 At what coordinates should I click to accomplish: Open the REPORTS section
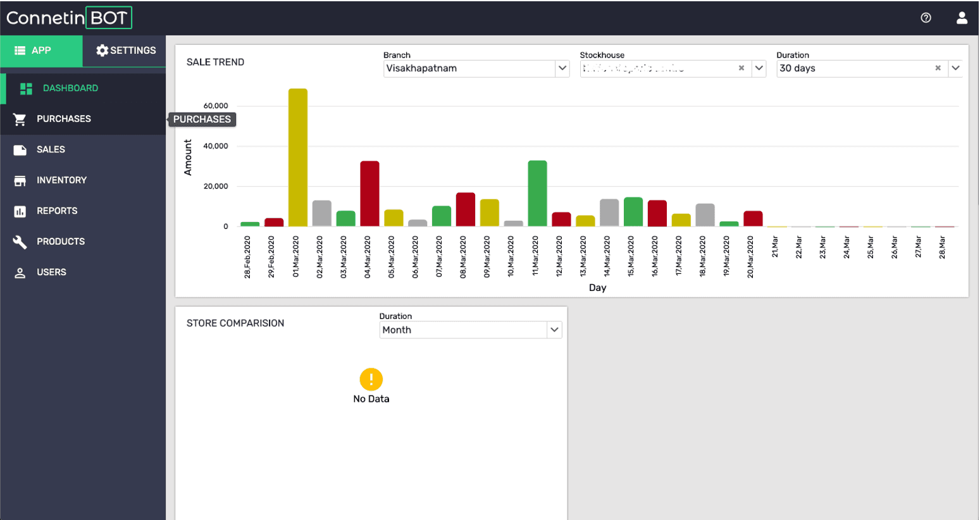pyautogui.click(x=83, y=211)
